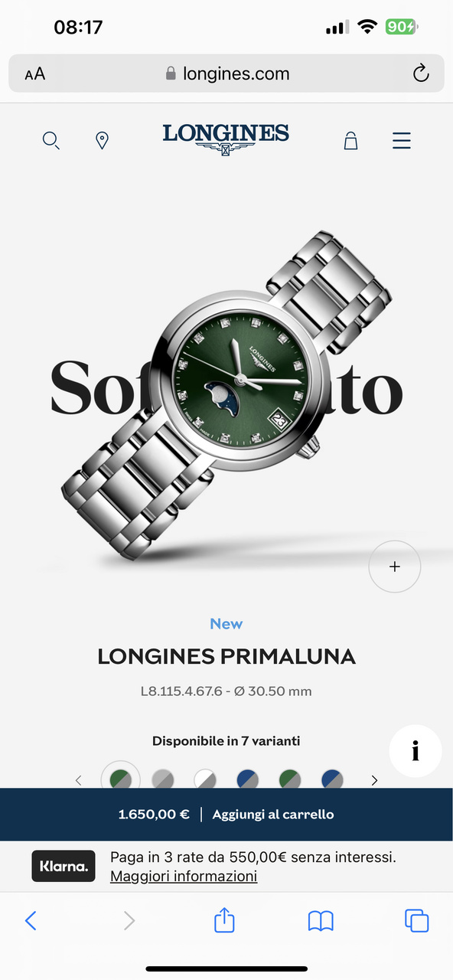Choose the first blue variant swatch

click(x=248, y=780)
